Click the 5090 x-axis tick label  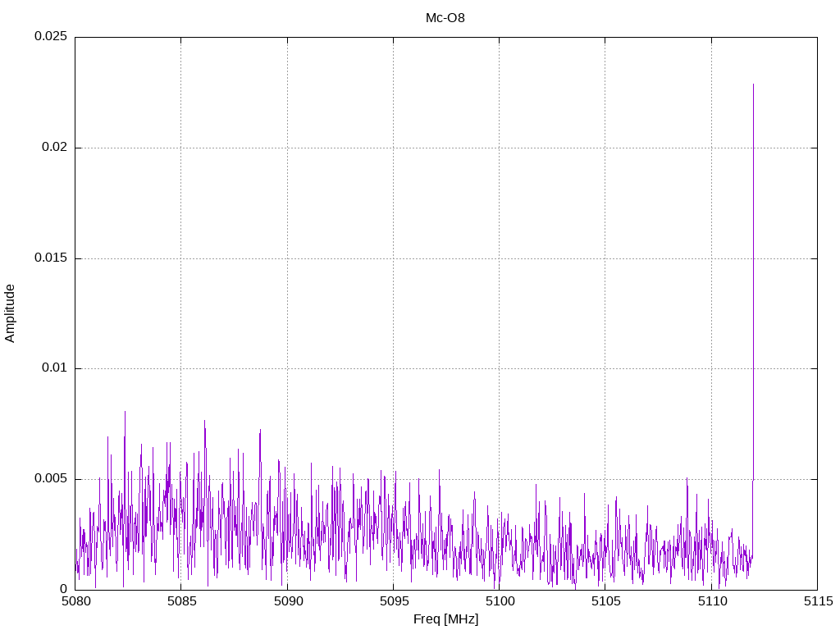(x=287, y=602)
